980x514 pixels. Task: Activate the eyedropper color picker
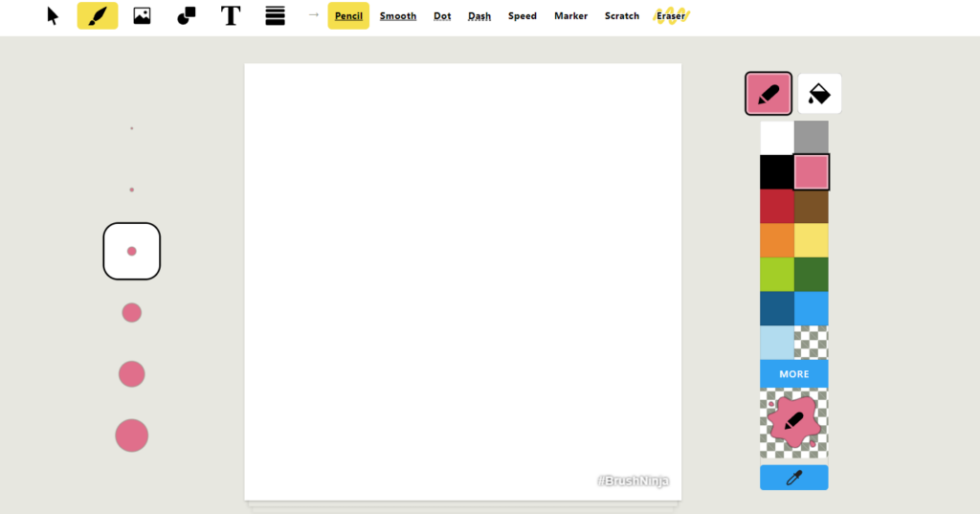794,478
